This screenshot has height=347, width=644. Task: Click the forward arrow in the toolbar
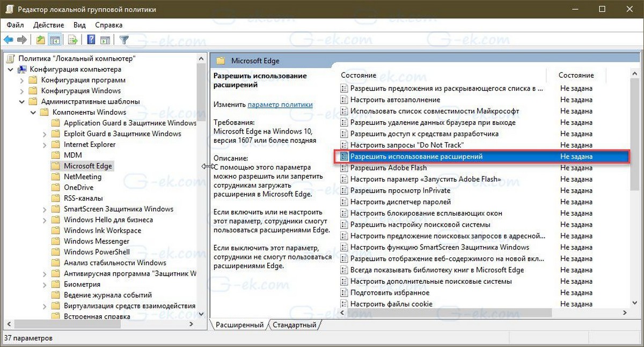22,40
